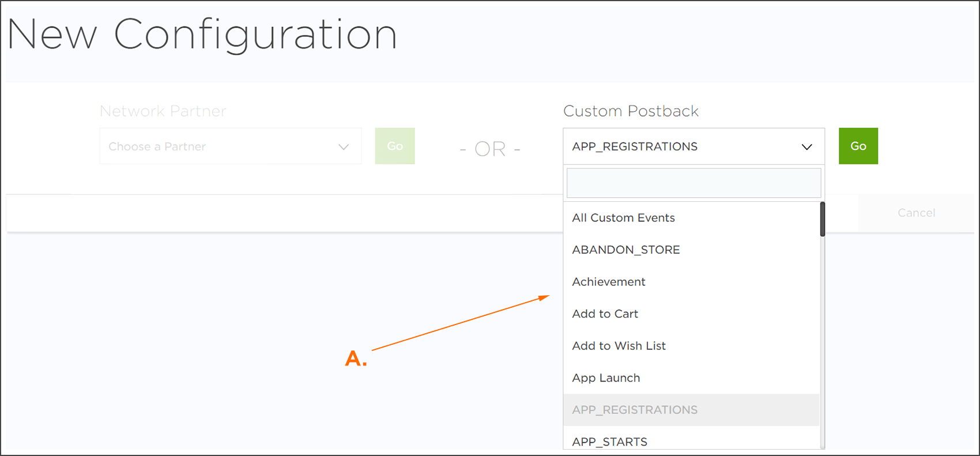
Task: Pick Add to Cart from dropdown
Action: click(691, 314)
